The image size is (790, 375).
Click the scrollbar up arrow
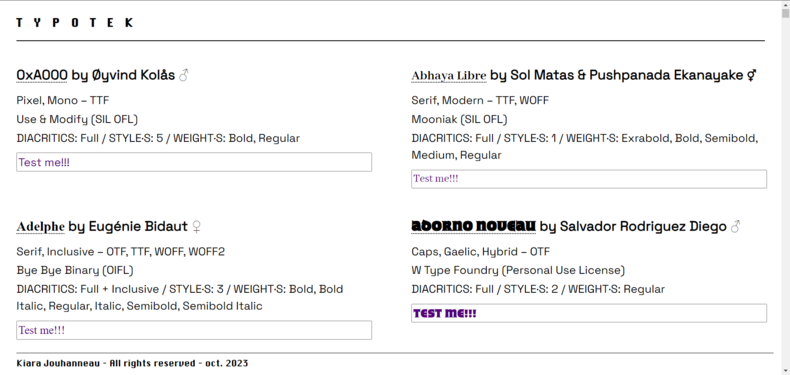pyautogui.click(x=785, y=4)
